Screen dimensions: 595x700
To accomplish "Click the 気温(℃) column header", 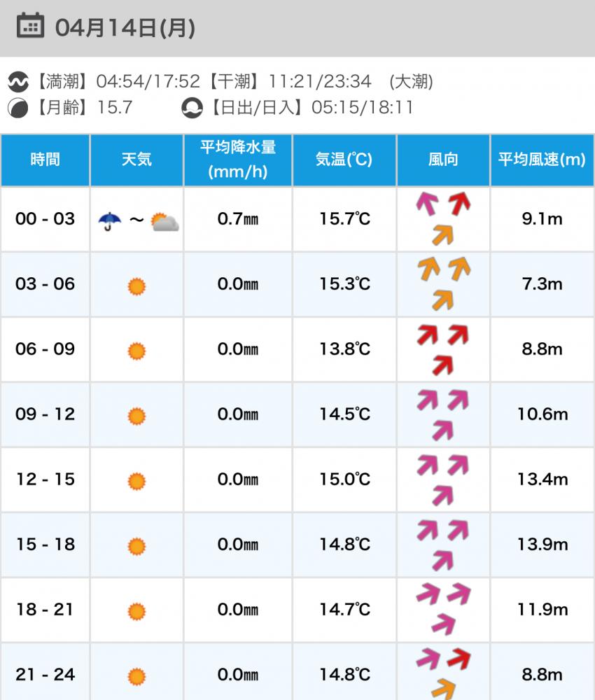I will click(344, 160).
